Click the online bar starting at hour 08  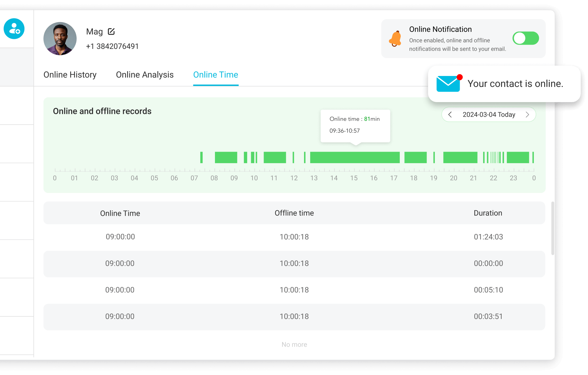[x=226, y=157]
